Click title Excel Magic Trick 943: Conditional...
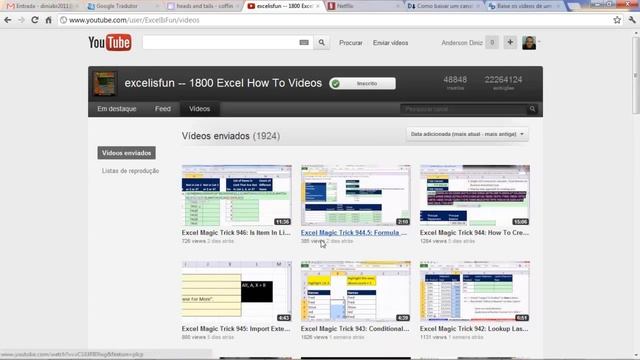 click(x=355, y=329)
